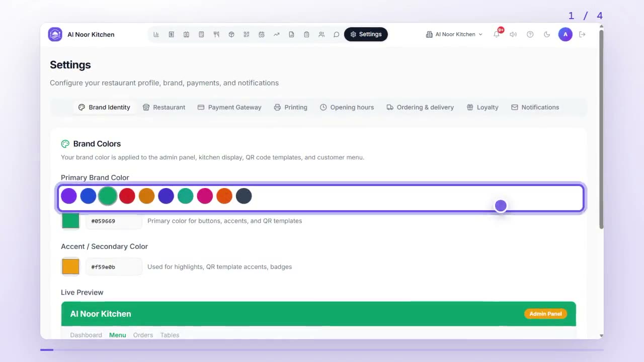Image resolution: width=644 pixels, height=362 pixels.
Task: Open the dollar receipt icon in navbar
Action: click(172, 35)
